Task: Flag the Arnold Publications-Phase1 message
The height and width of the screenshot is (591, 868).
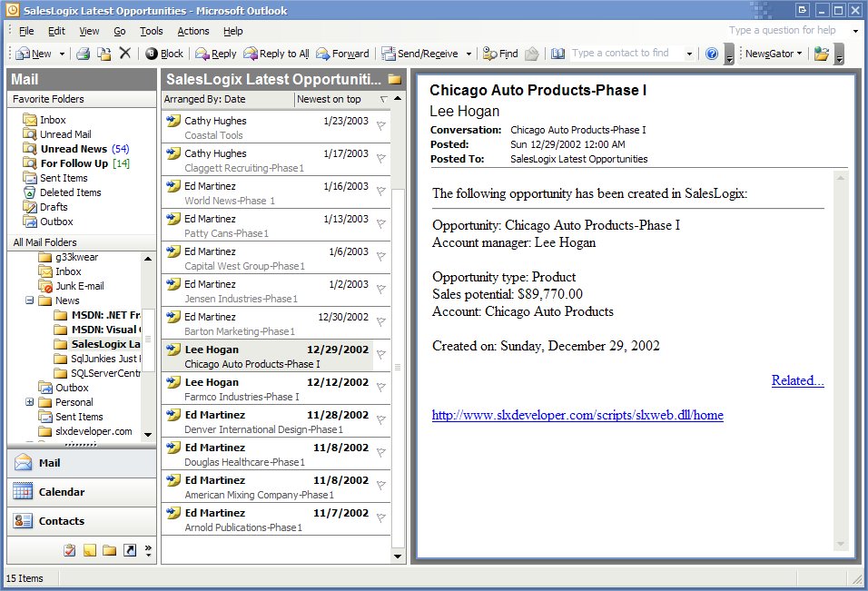Action: point(380,518)
